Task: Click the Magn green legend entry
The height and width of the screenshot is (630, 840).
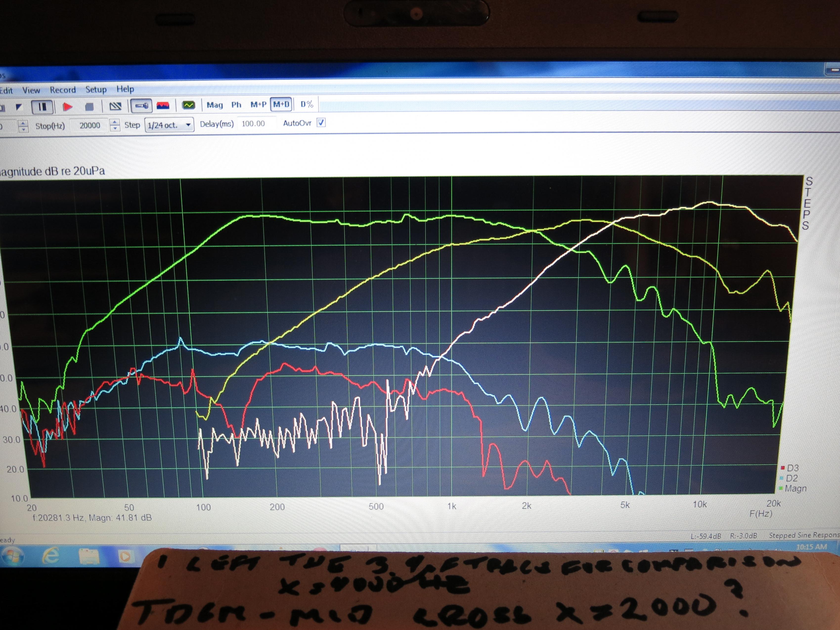Action: 793,488
